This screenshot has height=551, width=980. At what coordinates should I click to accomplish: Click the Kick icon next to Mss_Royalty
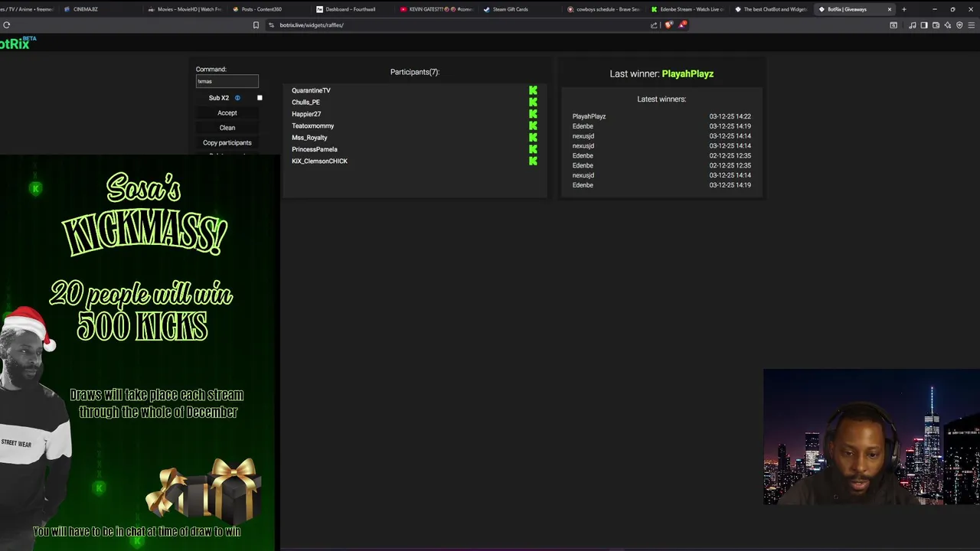tap(533, 138)
